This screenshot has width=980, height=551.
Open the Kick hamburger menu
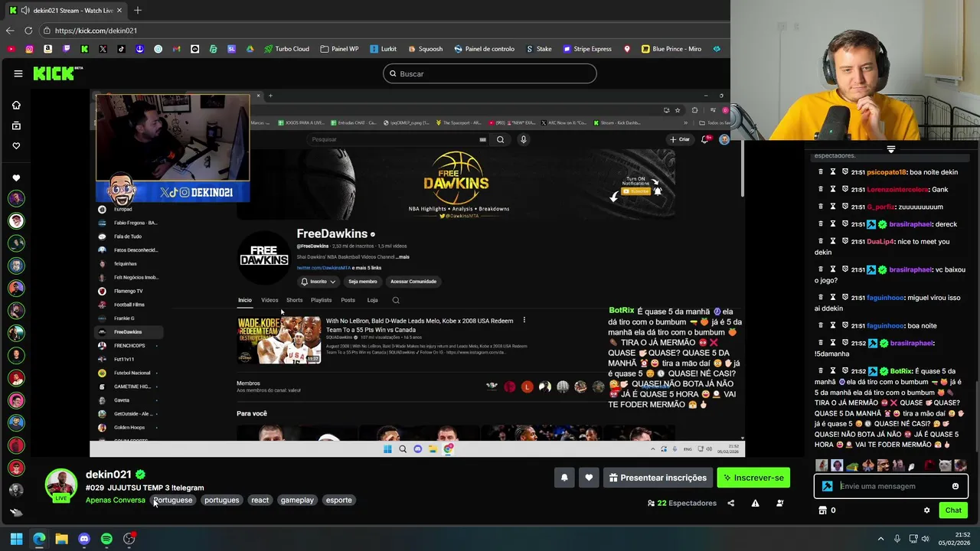18,73
